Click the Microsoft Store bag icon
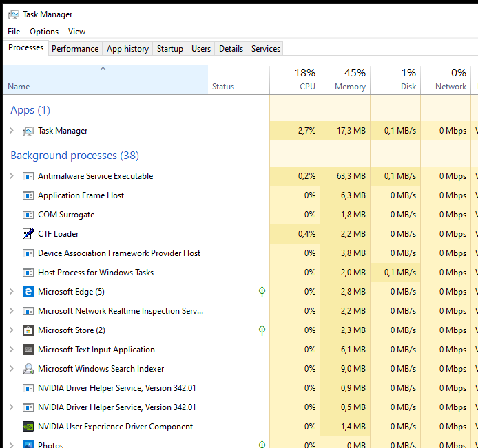 click(28, 330)
